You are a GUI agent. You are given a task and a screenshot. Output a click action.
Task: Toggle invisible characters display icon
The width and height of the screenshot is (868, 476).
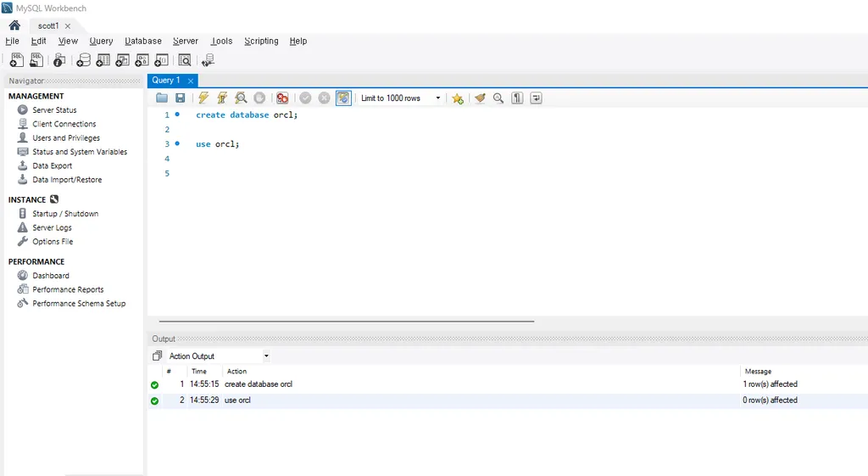[x=517, y=98]
